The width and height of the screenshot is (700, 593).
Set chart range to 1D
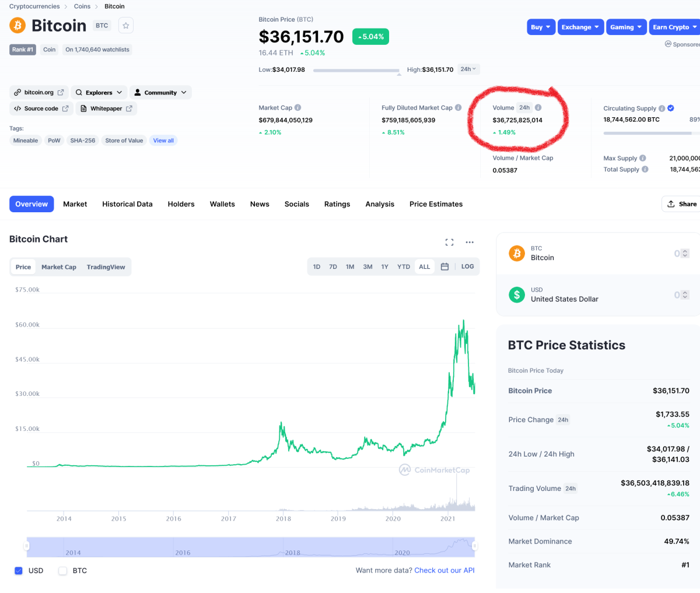317,266
